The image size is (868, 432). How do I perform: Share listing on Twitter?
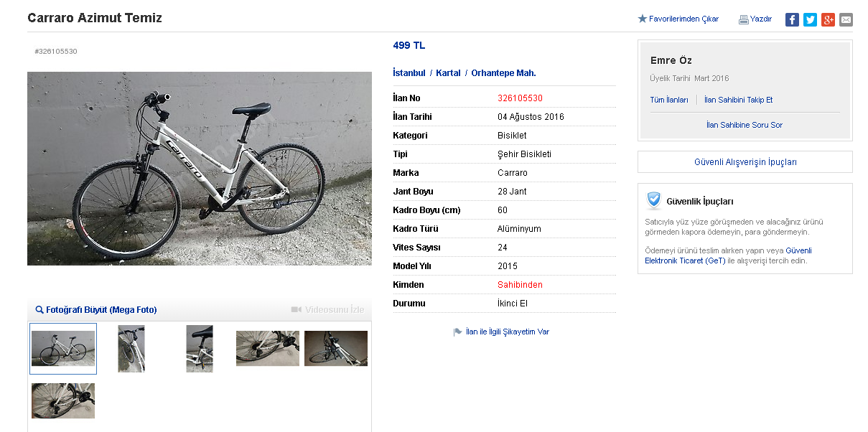[810, 19]
